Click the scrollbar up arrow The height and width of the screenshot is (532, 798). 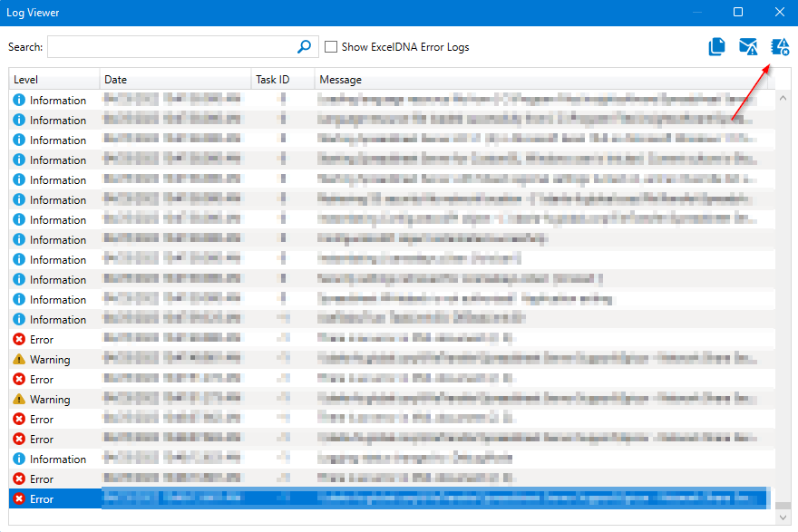(x=783, y=98)
